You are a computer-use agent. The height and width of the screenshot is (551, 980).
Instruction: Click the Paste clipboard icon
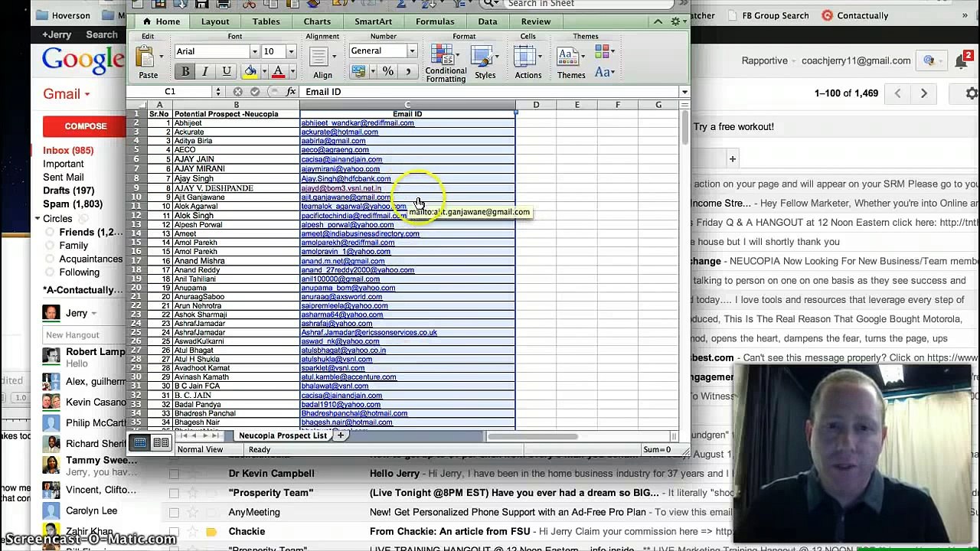pos(145,57)
